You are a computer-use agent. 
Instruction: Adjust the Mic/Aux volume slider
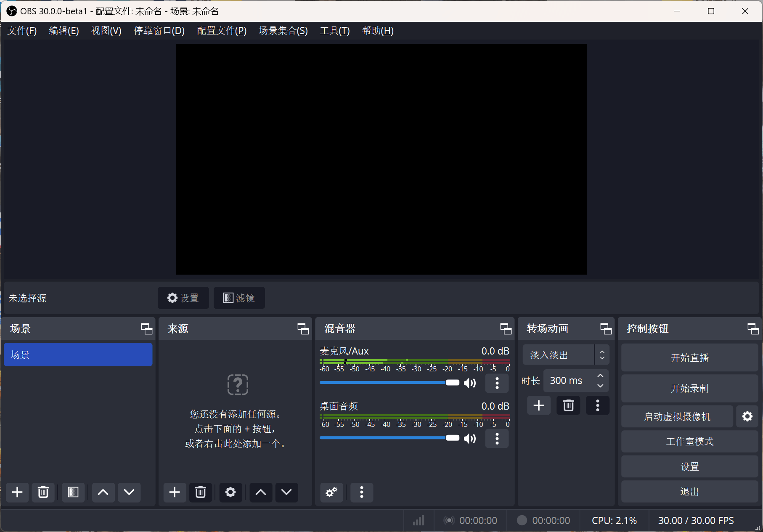point(389,383)
